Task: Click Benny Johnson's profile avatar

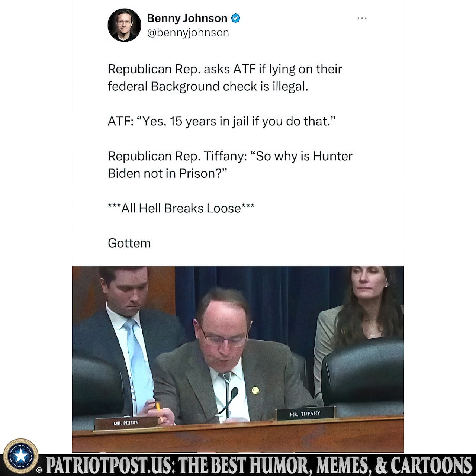Action: click(x=124, y=25)
